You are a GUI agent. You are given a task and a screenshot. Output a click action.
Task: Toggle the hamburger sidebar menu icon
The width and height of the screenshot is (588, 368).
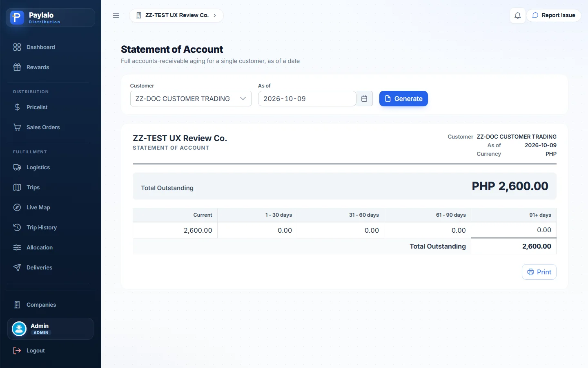point(116,16)
